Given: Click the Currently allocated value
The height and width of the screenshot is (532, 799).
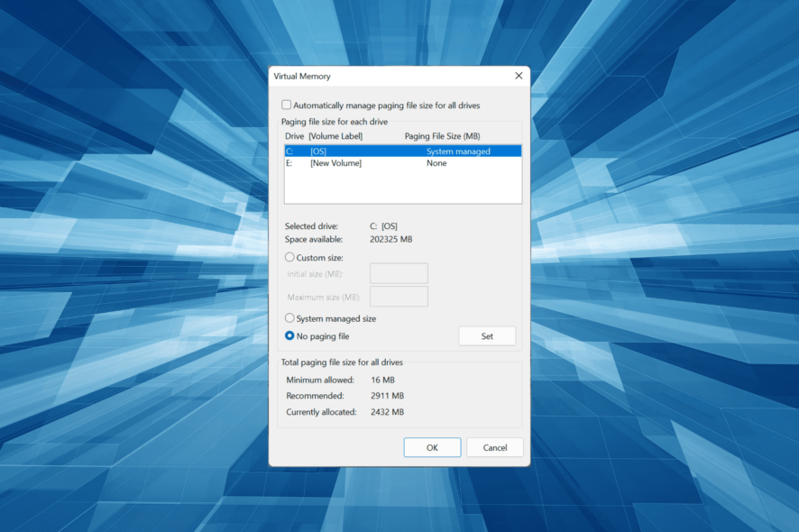Looking at the screenshot, I should click(x=382, y=411).
